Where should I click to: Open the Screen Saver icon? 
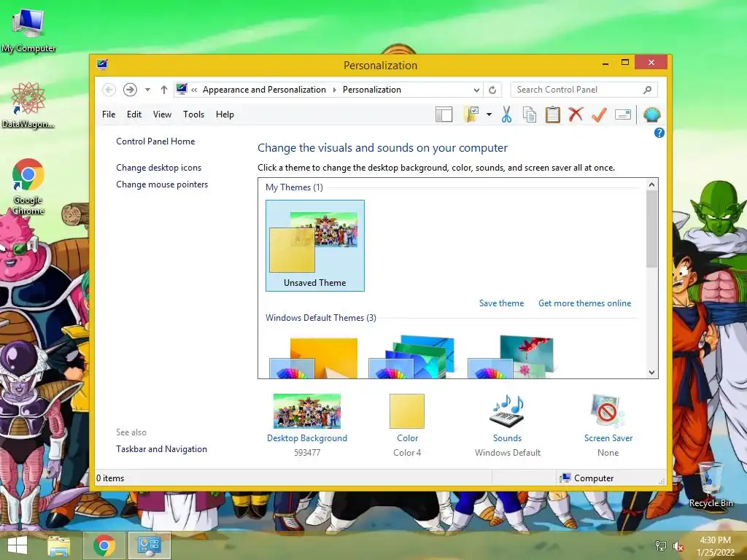tap(608, 411)
